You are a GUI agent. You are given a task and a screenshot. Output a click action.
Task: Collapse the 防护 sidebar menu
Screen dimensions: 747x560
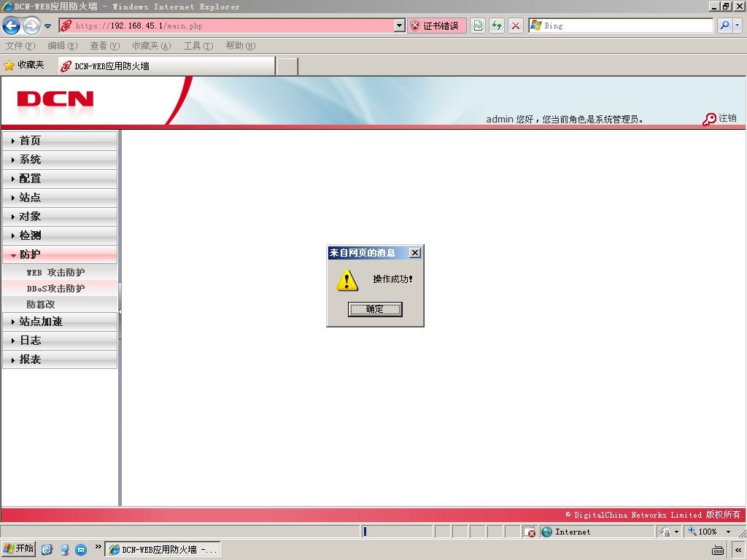pos(60,254)
